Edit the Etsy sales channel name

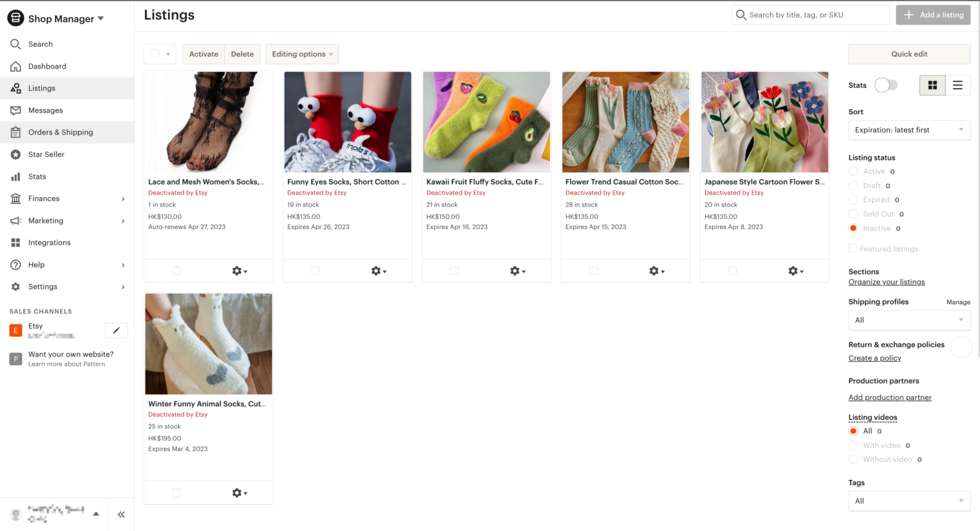coord(116,330)
